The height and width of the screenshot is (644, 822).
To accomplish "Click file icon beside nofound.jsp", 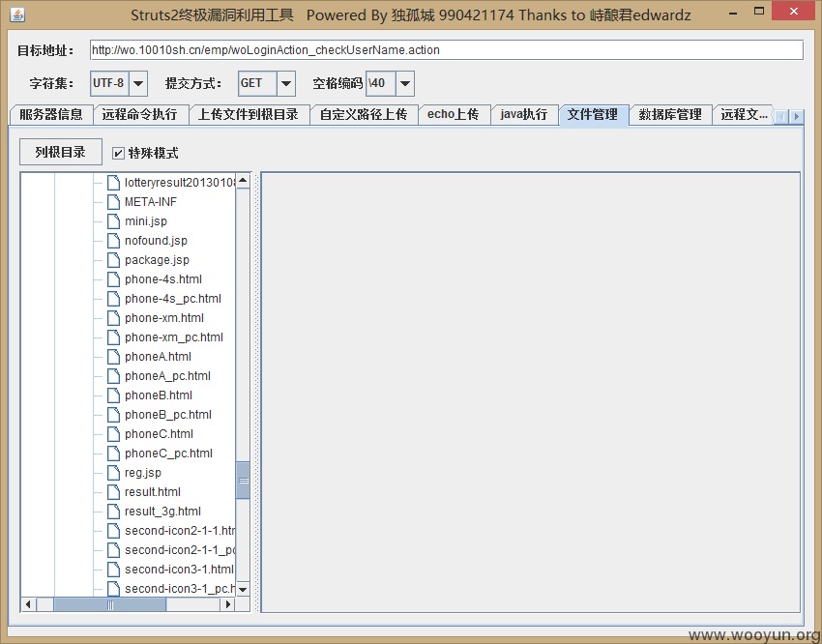I will 113,241.
